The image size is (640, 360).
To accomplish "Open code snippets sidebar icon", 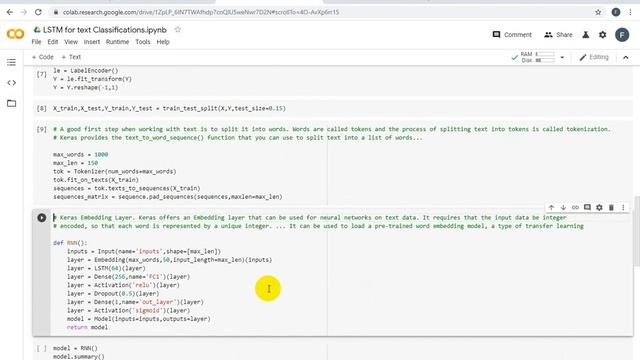I will point(11,83).
